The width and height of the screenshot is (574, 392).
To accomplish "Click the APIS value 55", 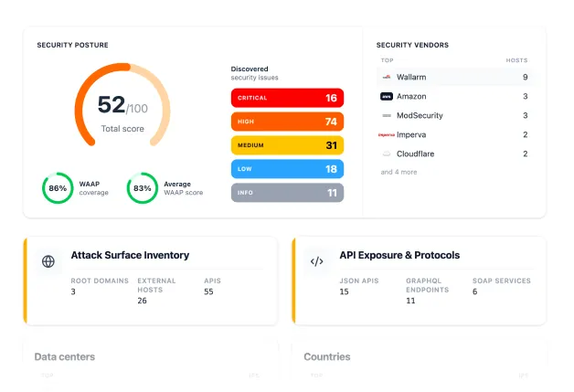I will 208,291.
